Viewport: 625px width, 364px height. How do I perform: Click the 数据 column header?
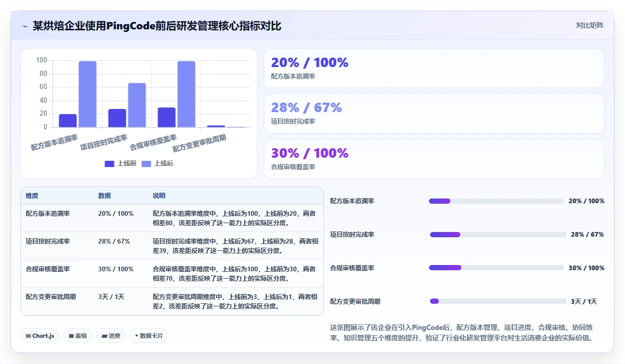104,195
